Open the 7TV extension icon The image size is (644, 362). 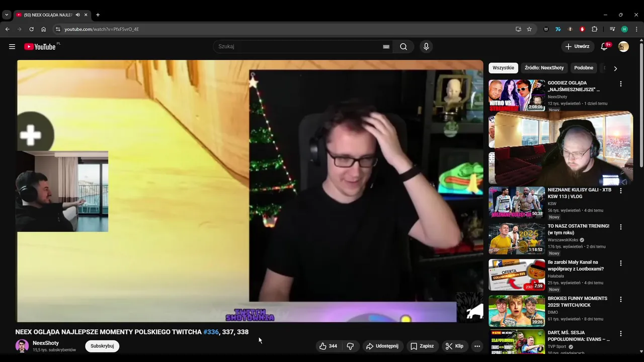[x=558, y=29]
